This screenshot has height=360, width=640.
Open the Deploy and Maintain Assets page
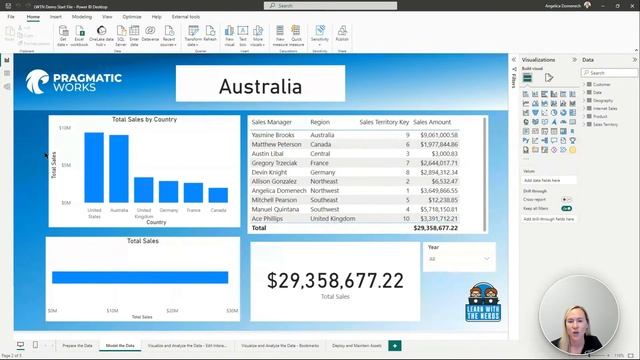tap(357, 346)
